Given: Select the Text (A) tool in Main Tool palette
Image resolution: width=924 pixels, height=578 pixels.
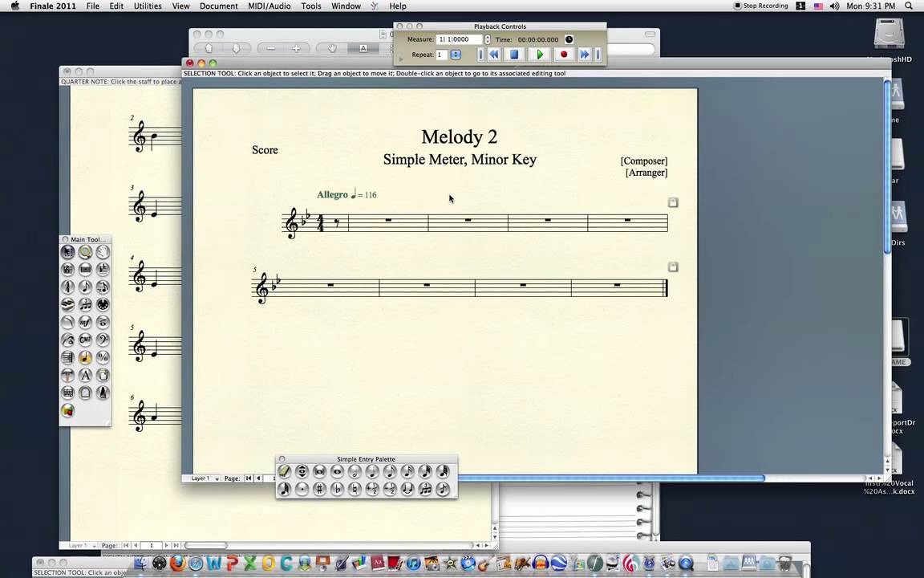Looking at the screenshot, I should point(86,375).
